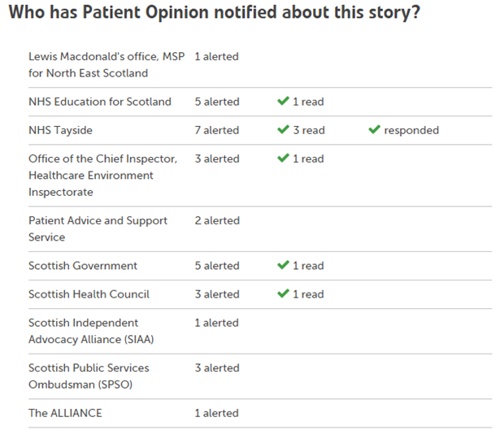Click the green checkmark beside responded
The width and height of the screenshot is (504, 439).
click(x=375, y=129)
